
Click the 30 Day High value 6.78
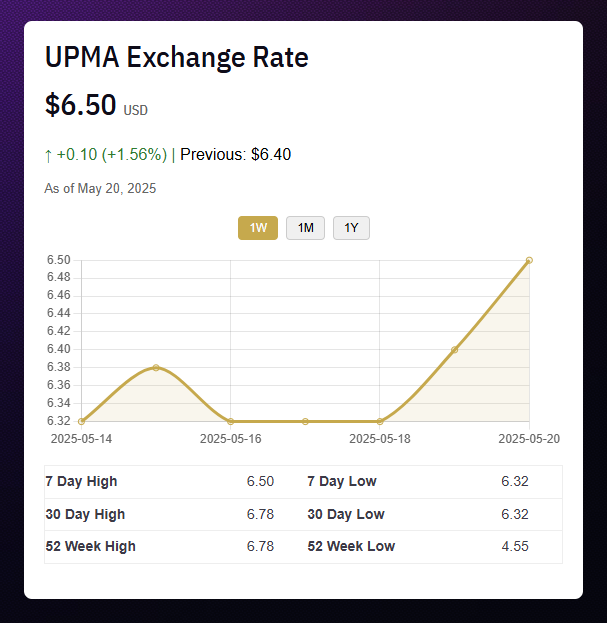[260, 514]
